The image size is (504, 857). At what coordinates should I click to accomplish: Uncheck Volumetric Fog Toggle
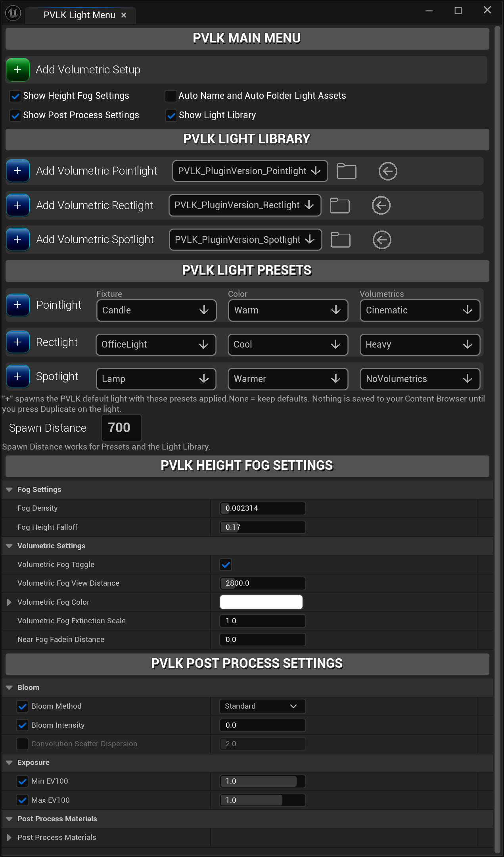pos(226,565)
